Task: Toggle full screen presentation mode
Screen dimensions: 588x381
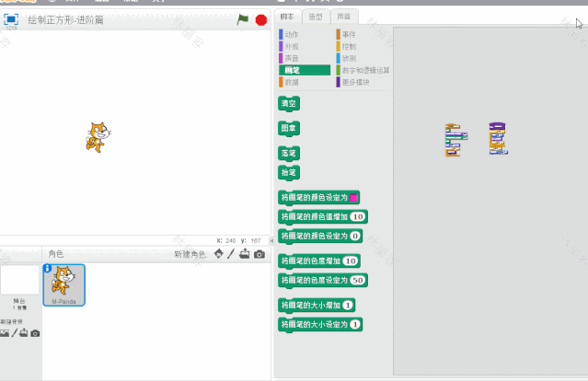Action: [x=12, y=19]
